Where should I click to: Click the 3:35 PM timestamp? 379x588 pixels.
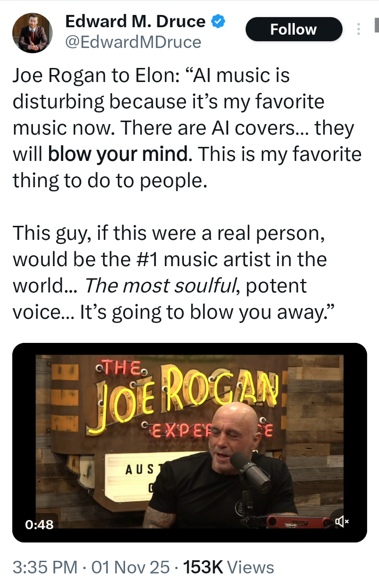[45, 567]
